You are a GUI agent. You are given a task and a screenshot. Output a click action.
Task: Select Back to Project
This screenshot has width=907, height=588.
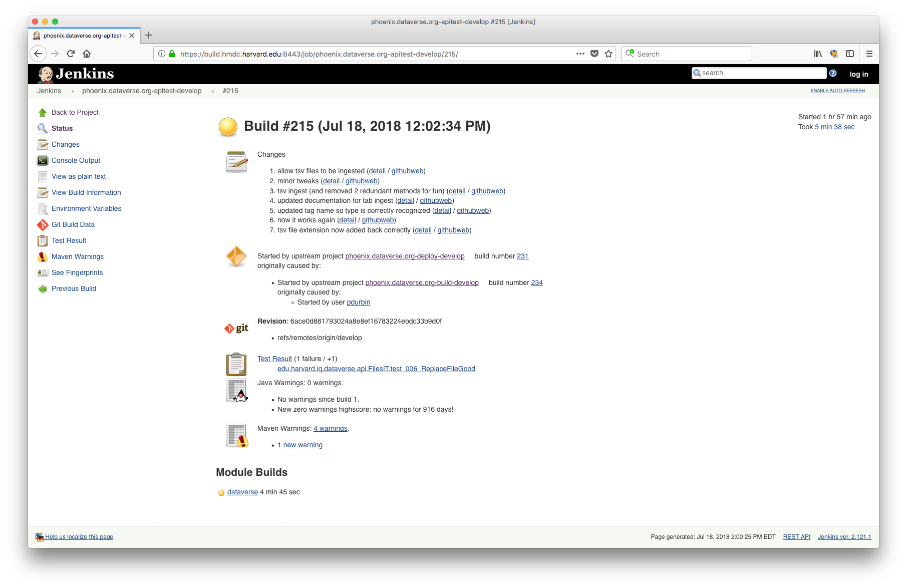75,112
